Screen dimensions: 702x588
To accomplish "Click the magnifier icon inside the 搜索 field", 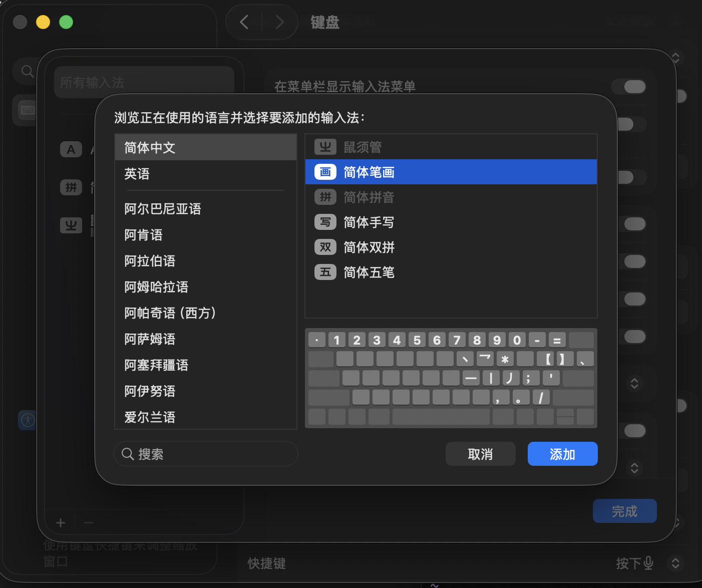I will click(128, 454).
